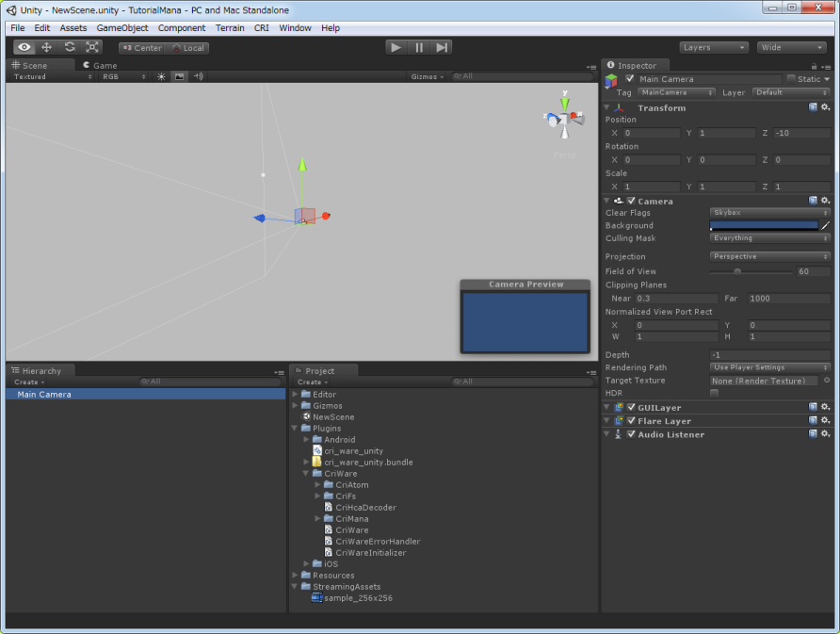840x634 pixels.
Task: Open the Tag MainCamera dropdown
Action: (676, 92)
